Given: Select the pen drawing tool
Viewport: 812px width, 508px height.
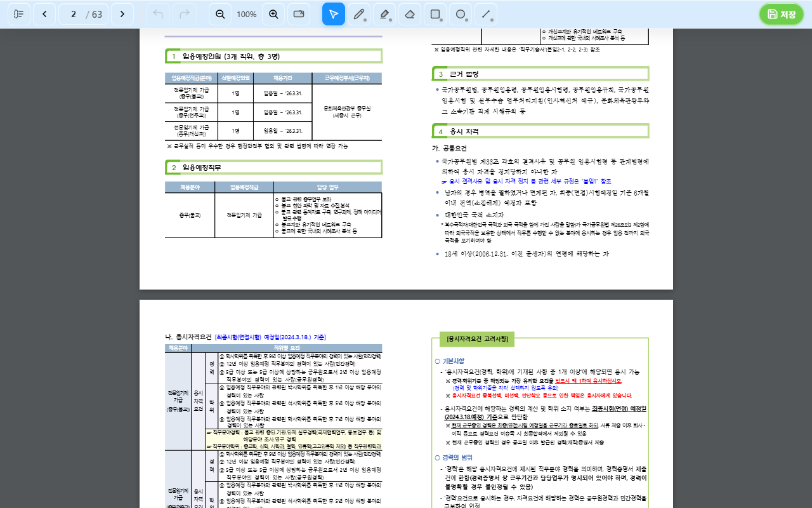Looking at the screenshot, I should [x=359, y=14].
